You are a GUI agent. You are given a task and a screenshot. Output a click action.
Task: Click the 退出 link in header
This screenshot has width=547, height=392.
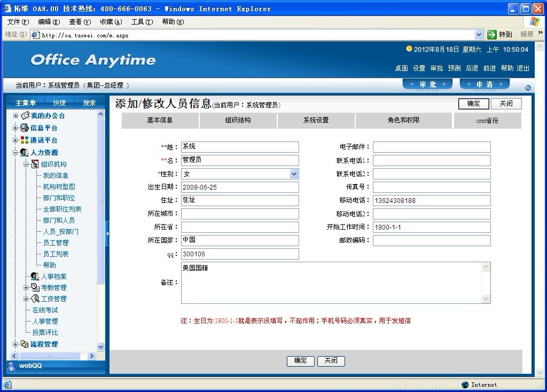click(x=523, y=68)
